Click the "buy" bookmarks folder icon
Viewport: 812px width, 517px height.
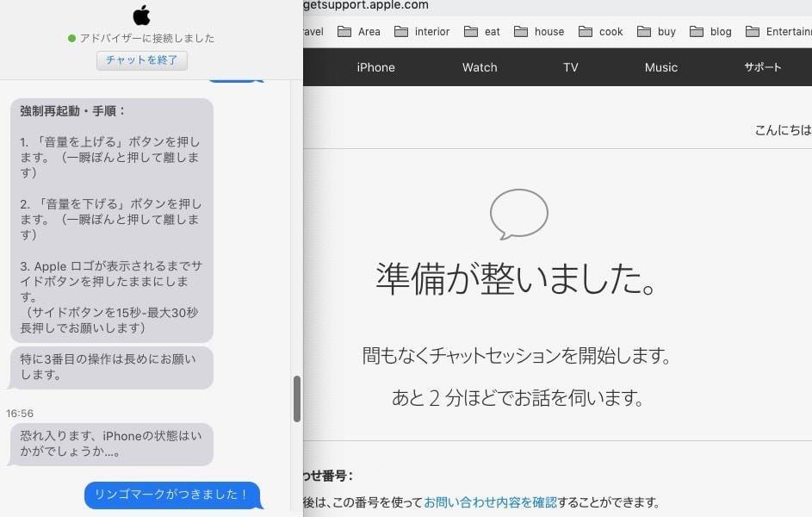(x=643, y=31)
